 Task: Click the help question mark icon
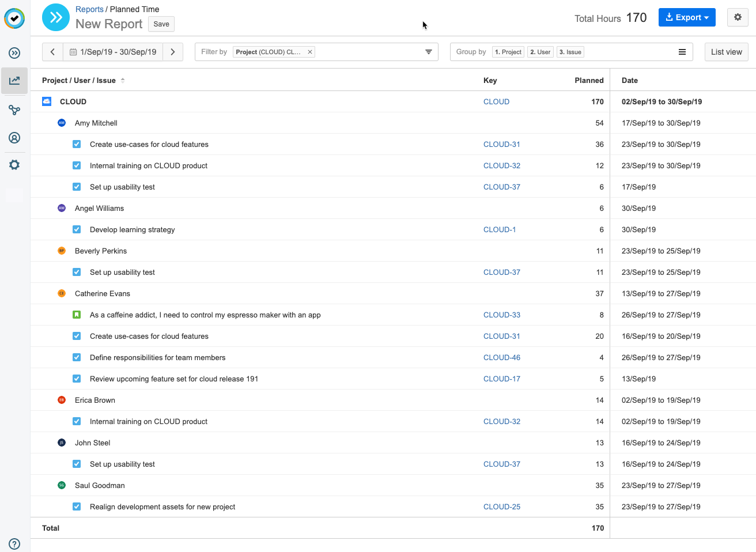pos(14,544)
